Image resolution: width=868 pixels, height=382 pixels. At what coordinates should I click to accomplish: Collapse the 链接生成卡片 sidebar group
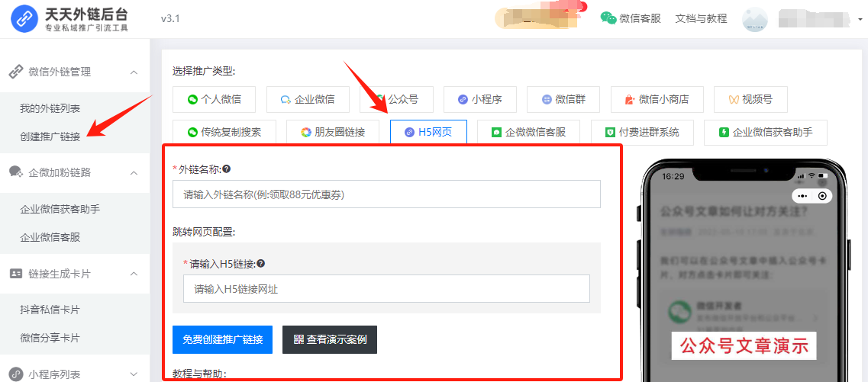click(134, 274)
